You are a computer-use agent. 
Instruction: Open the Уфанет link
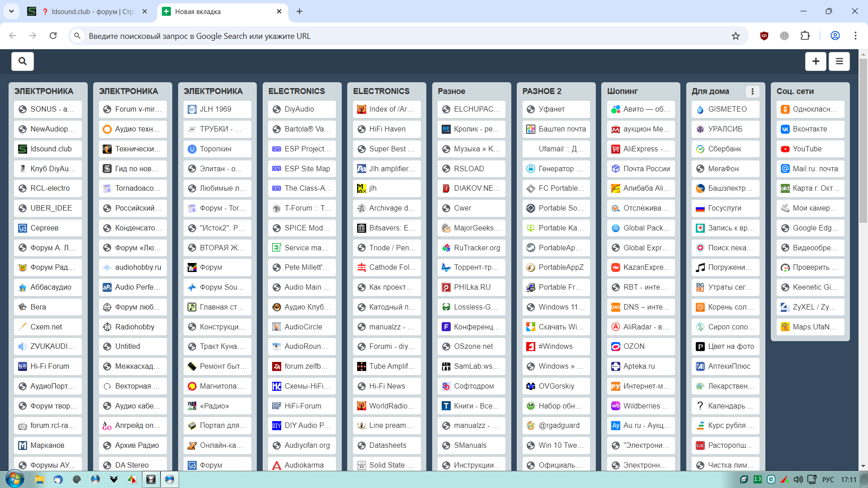556,109
